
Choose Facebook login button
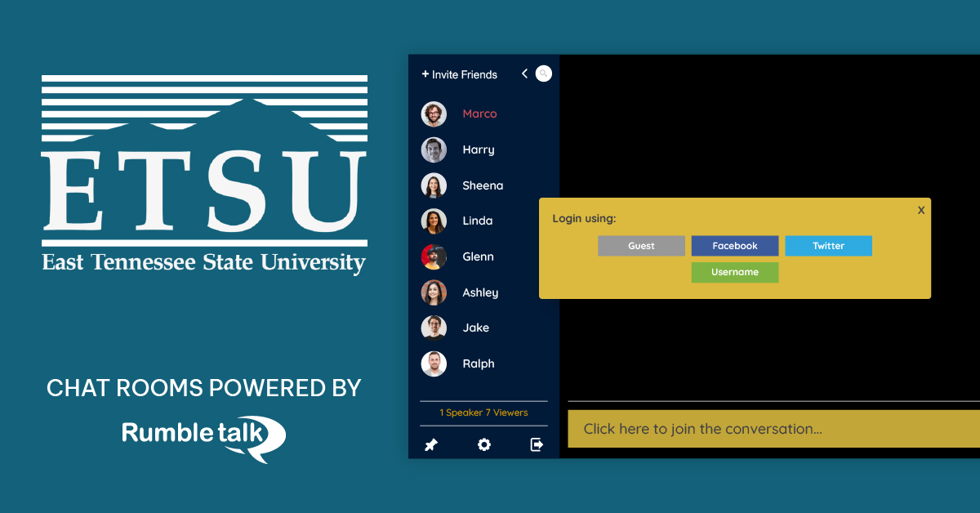pyautogui.click(x=735, y=246)
